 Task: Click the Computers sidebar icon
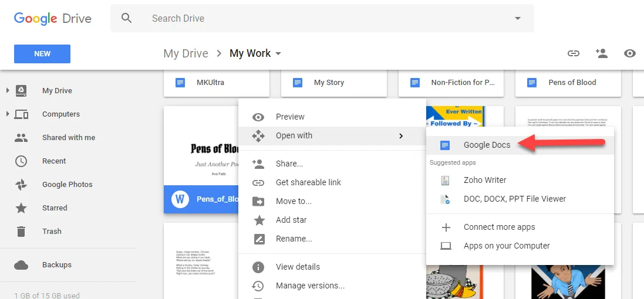point(21,114)
